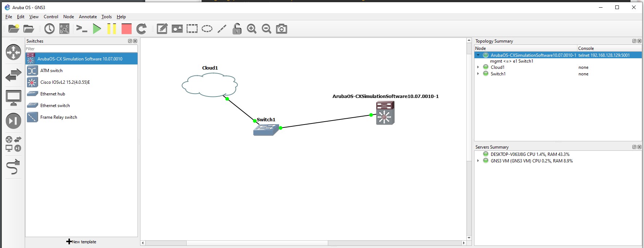
Task: Stop all nodes red square button
Action: pyautogui.click(x=127, y=29)
